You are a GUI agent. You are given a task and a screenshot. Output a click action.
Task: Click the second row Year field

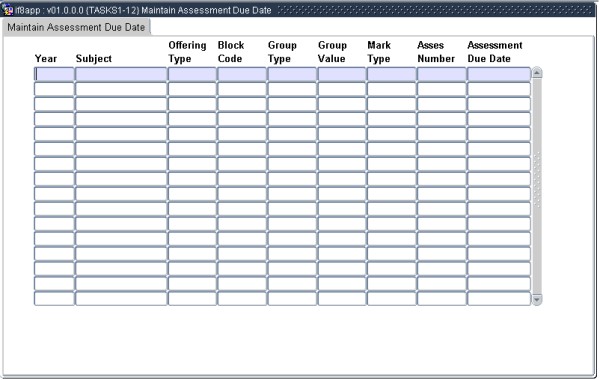pos(54,89)
